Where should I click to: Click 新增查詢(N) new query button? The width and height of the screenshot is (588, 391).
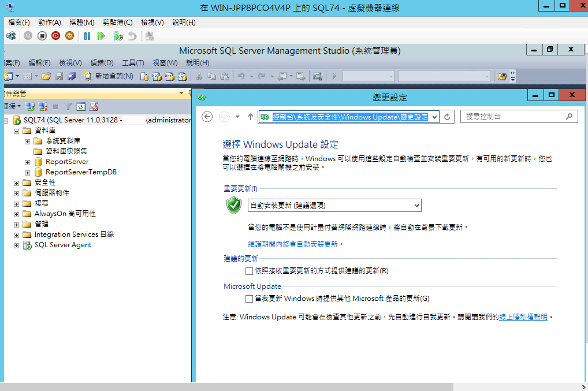pyautogui.click(x=109, y=76)
